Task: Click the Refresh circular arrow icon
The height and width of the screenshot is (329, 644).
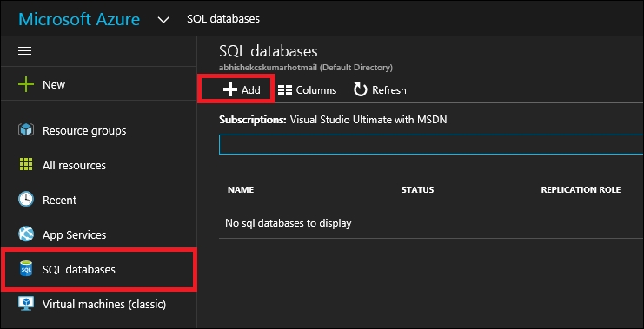Action: (360, 89)
